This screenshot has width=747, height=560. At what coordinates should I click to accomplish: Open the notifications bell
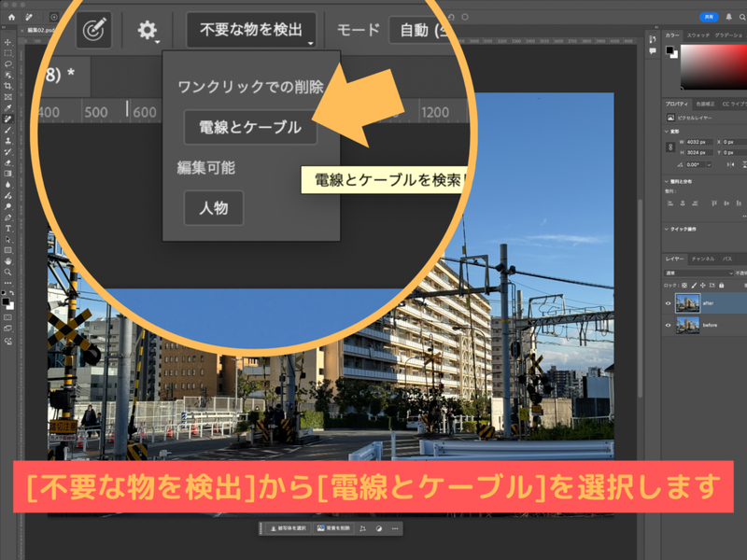pos(728,17)
